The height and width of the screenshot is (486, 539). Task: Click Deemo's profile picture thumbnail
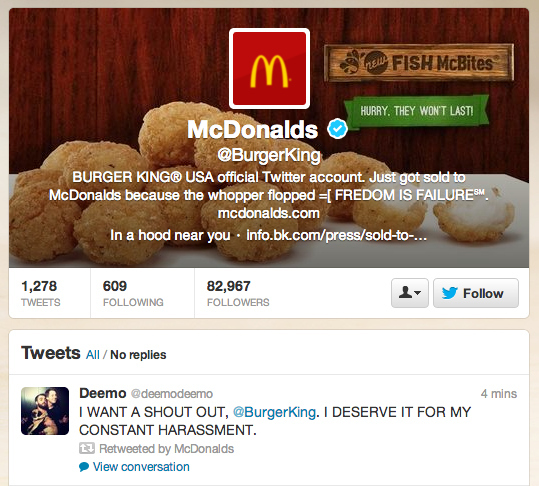tap(45, 411)
